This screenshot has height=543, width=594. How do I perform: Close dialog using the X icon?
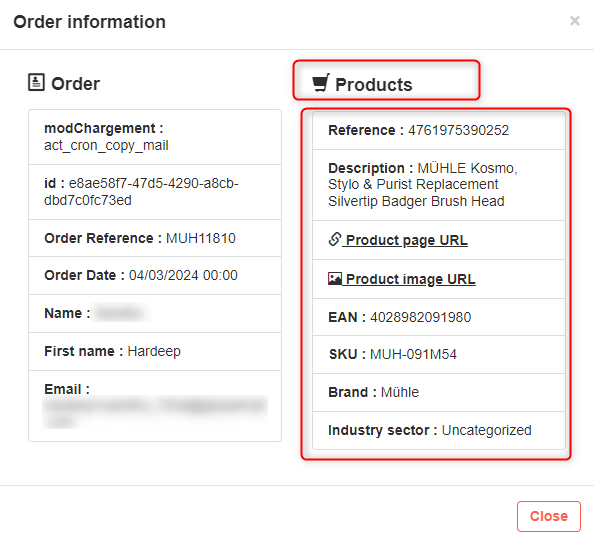(575, 21)
